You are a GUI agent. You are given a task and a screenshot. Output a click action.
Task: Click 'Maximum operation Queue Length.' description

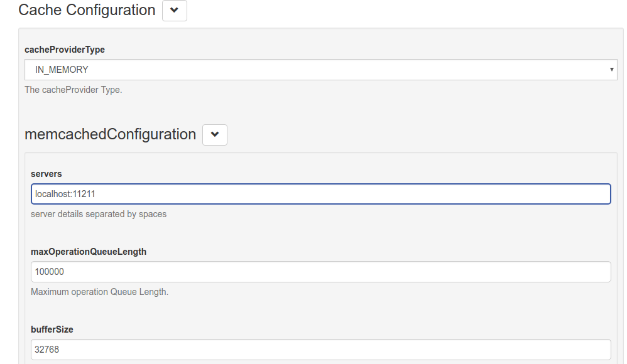tap(99, 292)
